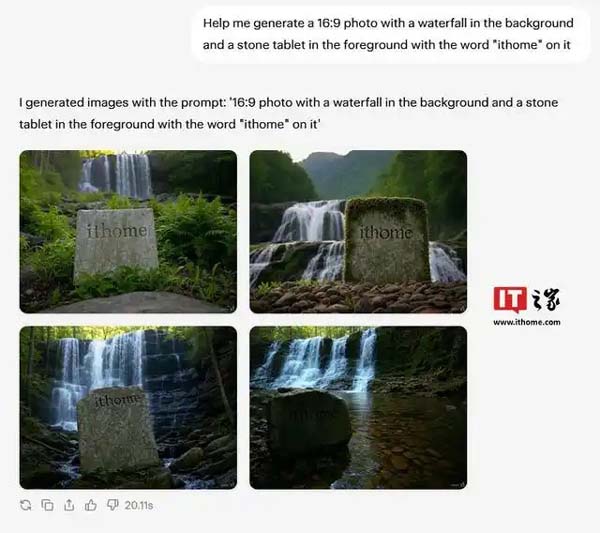Image resolution: width=600 pixels, height=533 pixels.
Task: Open the image with ferns around the tablet
Action: (x=128, y=231)
